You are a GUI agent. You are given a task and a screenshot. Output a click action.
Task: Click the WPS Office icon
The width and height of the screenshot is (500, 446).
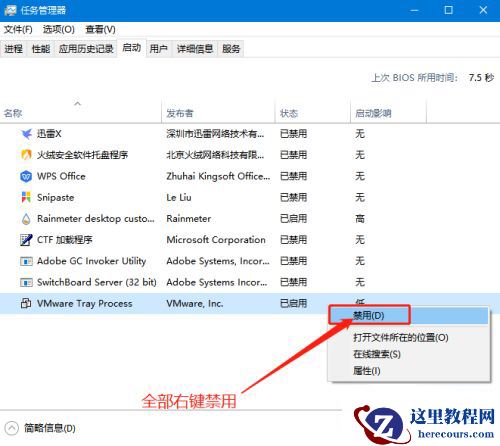pyautogui.click(x=26, y=176)
